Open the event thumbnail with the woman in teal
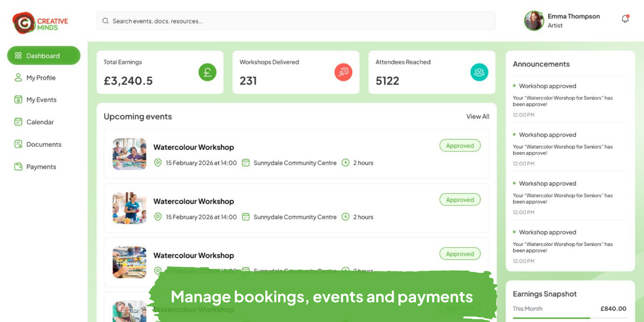Viewport: 644px width, 322px height. (x=129, y=208)
